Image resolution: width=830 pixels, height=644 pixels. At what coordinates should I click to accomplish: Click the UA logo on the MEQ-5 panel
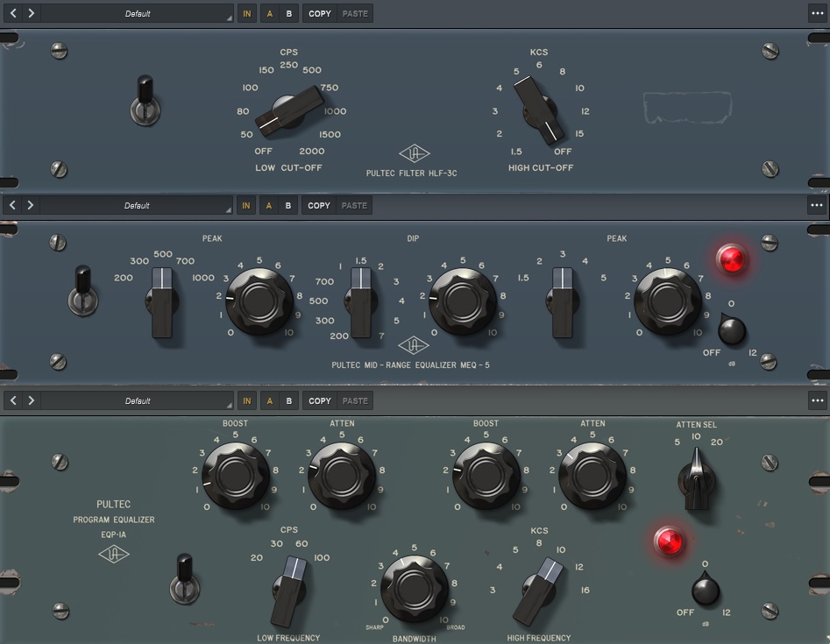coord(414,345)
